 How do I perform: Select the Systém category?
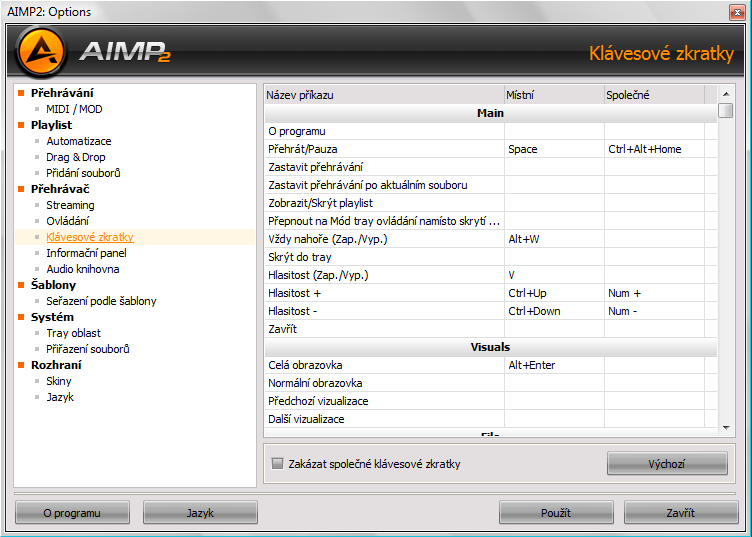pyautogui.click(x=52, y=317)
